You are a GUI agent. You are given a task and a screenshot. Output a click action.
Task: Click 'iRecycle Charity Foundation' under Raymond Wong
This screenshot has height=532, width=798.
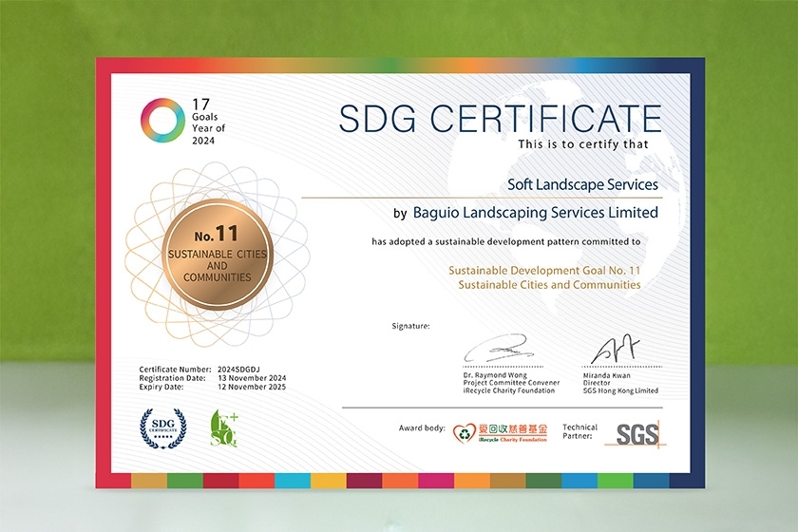point(509,390)
